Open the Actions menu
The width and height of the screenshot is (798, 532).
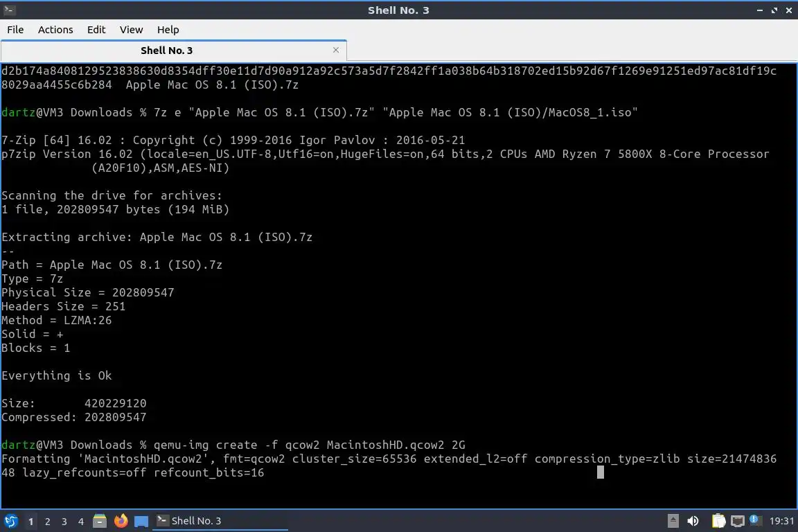tap(55, 30)
